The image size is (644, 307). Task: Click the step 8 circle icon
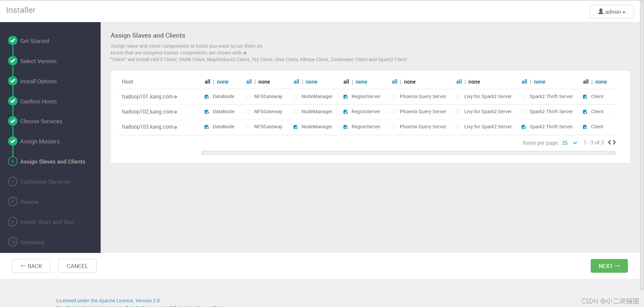tap(13, 202)
